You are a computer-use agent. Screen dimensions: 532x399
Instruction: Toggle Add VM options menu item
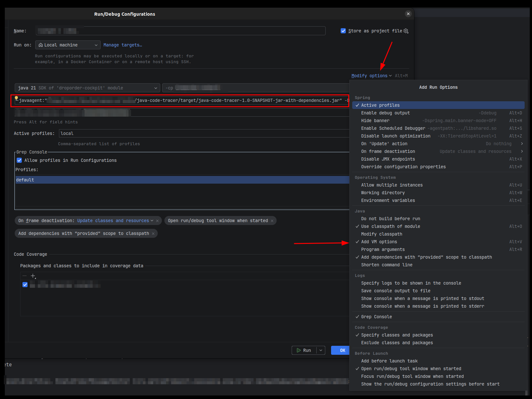438,242
